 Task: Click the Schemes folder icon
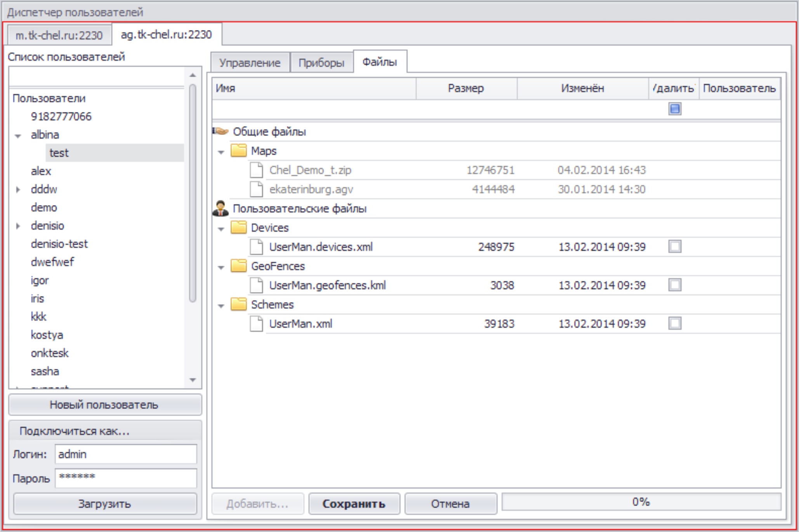(238, 304)
